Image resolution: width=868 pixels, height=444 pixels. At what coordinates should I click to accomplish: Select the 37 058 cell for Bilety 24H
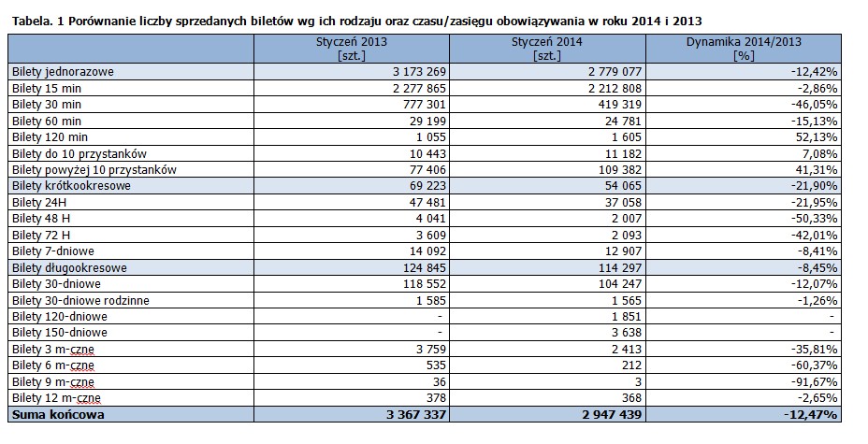tap(623, 203)
